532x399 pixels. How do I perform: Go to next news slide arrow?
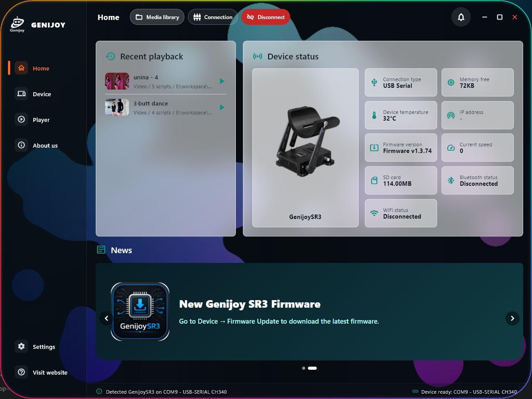[x=512, y=318]
